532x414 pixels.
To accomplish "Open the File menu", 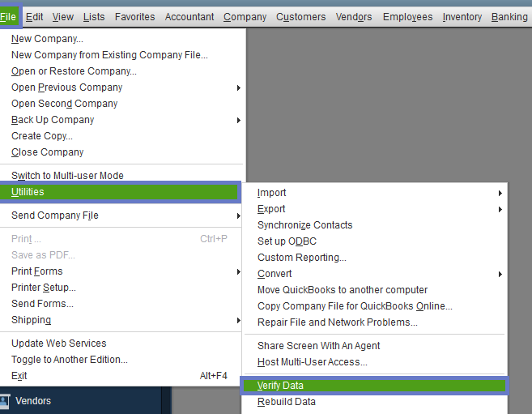I will coord(8,17).
